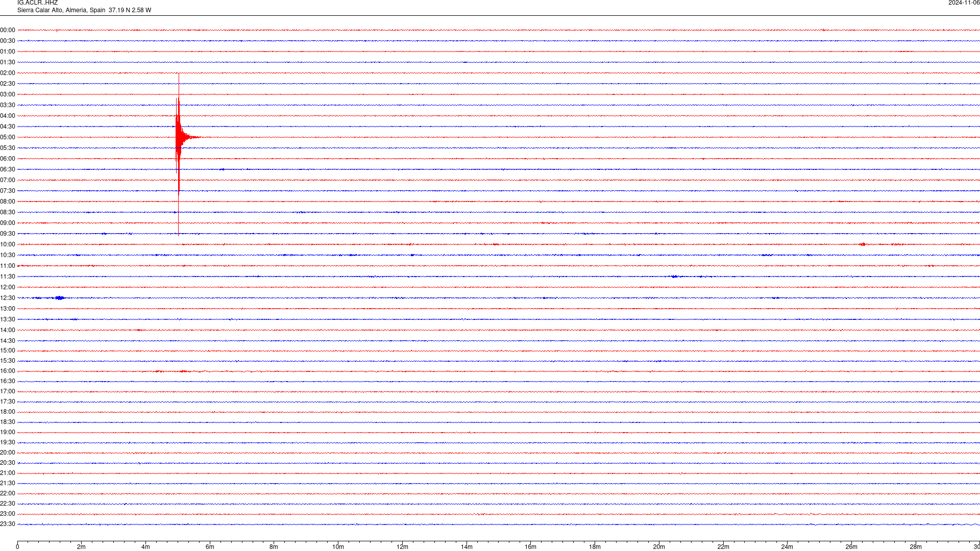This screenshot has width=980, height=551.
Task: Click the 16m tick label on time axis
Action: pyautogui.click(x=530, y=547)
